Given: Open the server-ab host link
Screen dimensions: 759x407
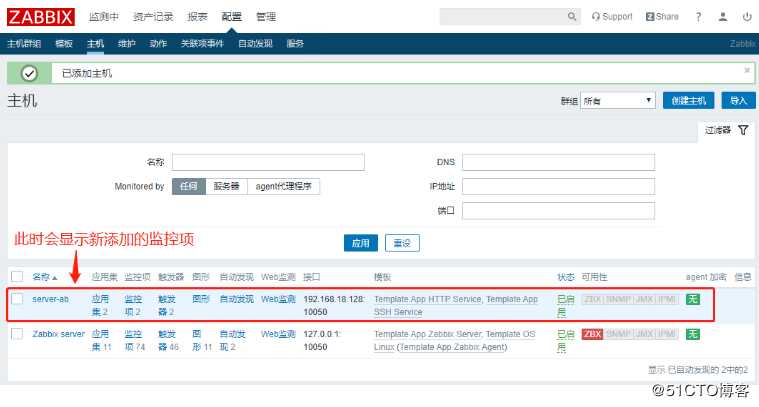Looking at the screenshot, I should pos(50,299).
